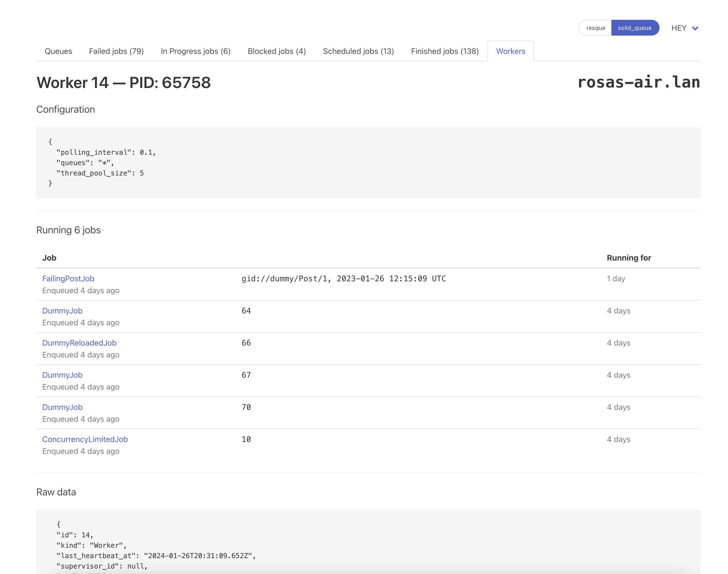The width and height of the screenshot is (728, 574).
Task: Select the solid_queue adapter toggle
Action: (634, 28)
